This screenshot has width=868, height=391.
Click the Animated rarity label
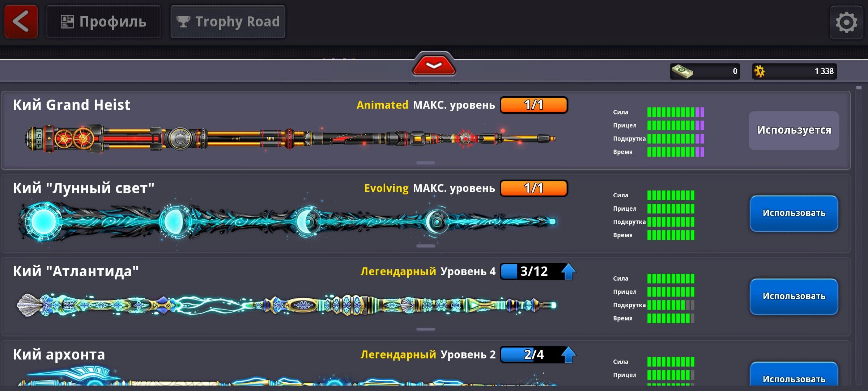(382, 105)
